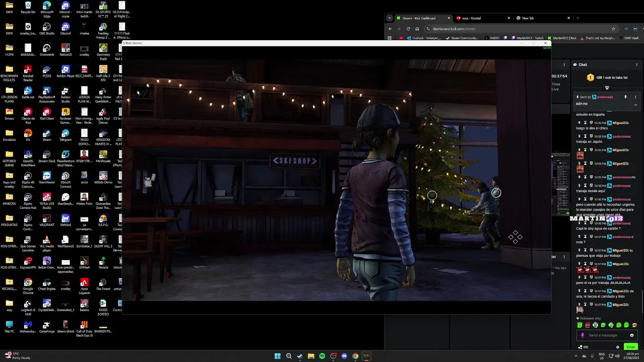Open the Telegram desktop shortcut
Viewport: 644px width, 362px height.
pos(65,134)
